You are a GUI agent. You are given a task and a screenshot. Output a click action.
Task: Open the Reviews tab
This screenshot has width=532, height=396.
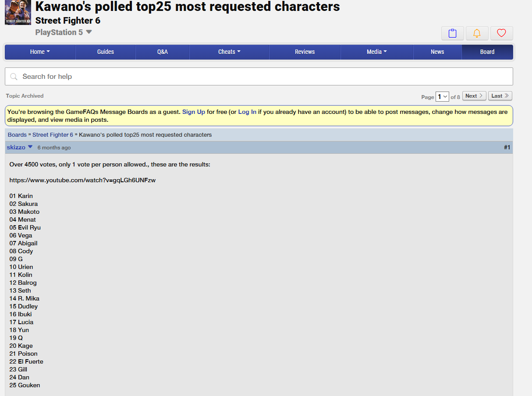click(x=305, y=52)
